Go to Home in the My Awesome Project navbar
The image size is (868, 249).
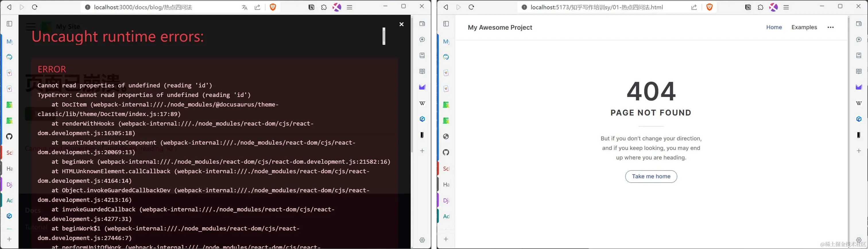tap(774, 27)
